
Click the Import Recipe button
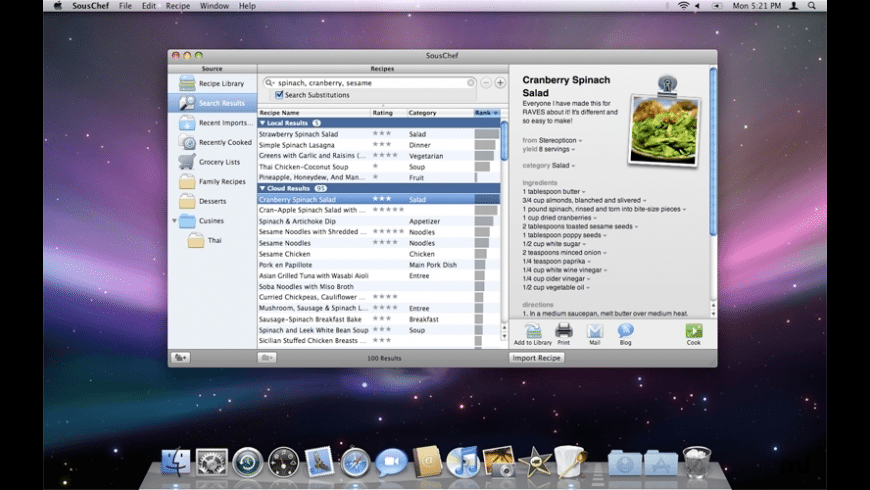pos(537,358)
